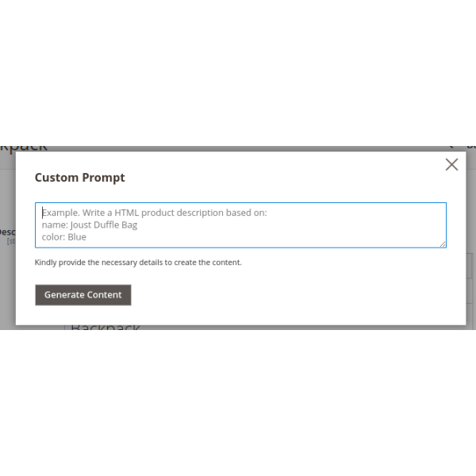This screenshot has width=476, height=476.
Task: Click the blank white area above the dialog
Action: pyautogui.click(x=238, y=71)
